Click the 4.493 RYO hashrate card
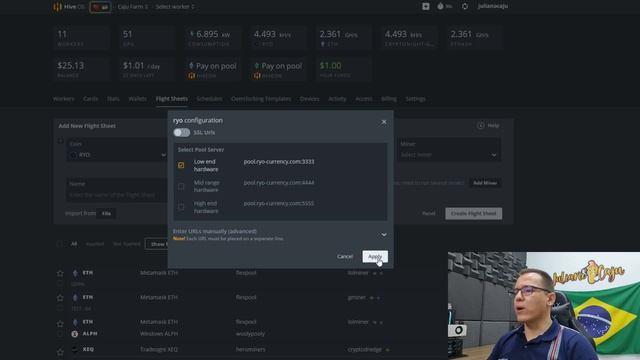Image resolution: width=640 pixels, height=360 pixels. tap(278, 38)
